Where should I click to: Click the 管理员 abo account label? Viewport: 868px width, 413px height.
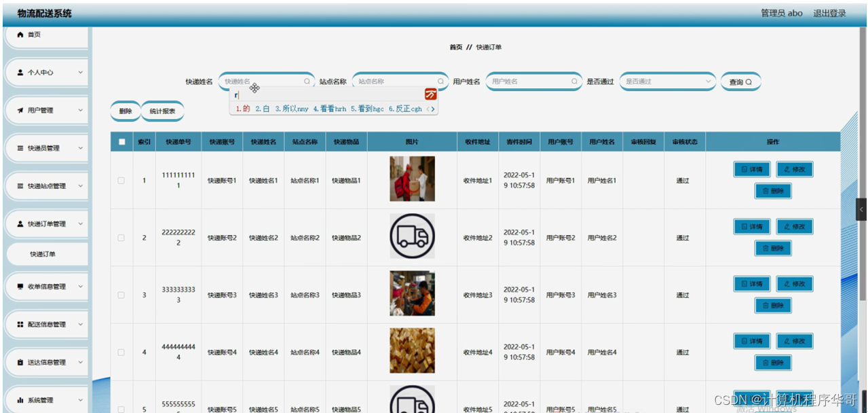tap(781, 13)
